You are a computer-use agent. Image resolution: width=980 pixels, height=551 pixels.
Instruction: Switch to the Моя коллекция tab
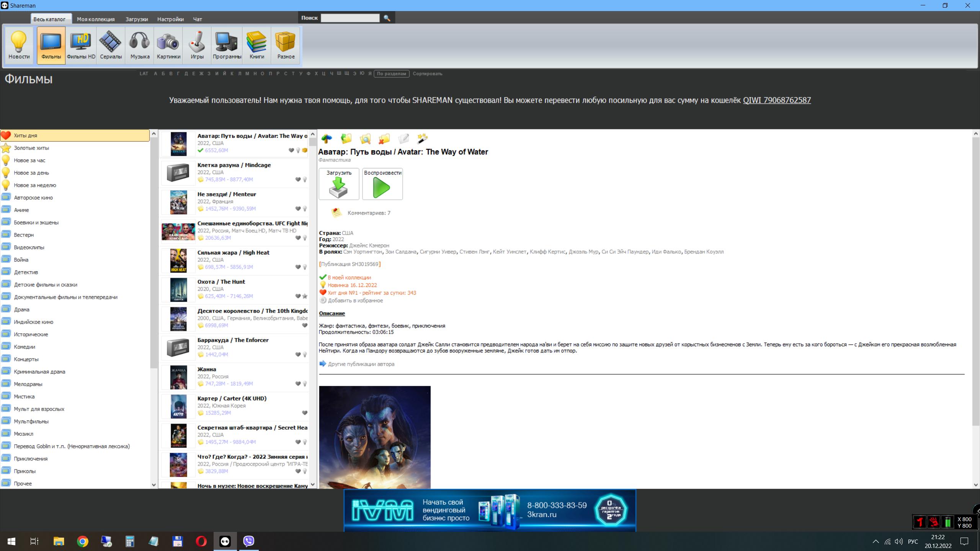[x=96, y=19]
